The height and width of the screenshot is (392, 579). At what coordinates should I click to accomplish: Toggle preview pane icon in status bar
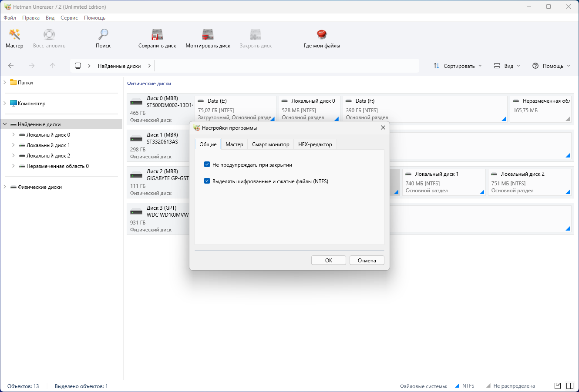(570, 386)
